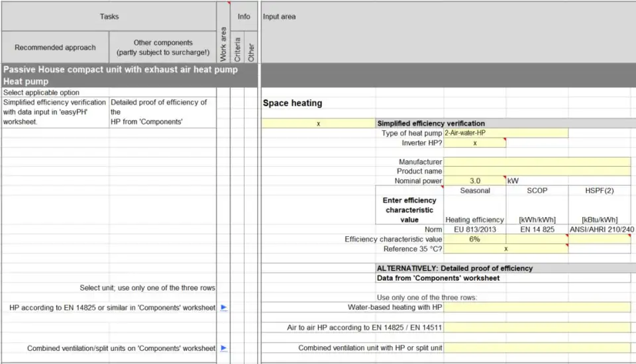Select the Criteria column header

pyautogui.click(x=237, y=49)
